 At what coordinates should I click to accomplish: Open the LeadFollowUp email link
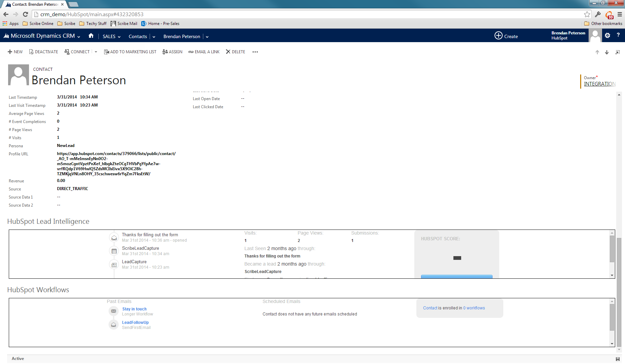(135, 323)
